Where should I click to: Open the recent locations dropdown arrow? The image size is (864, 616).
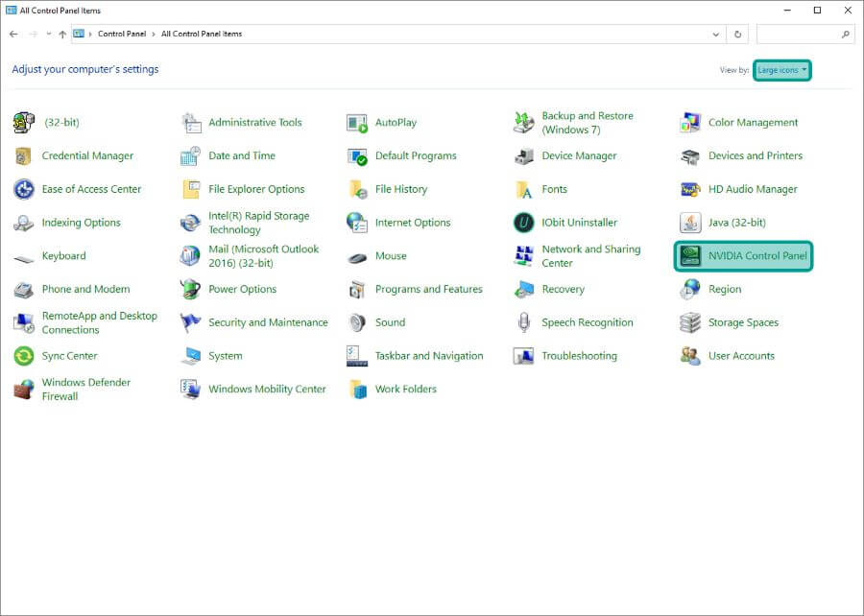49,35
